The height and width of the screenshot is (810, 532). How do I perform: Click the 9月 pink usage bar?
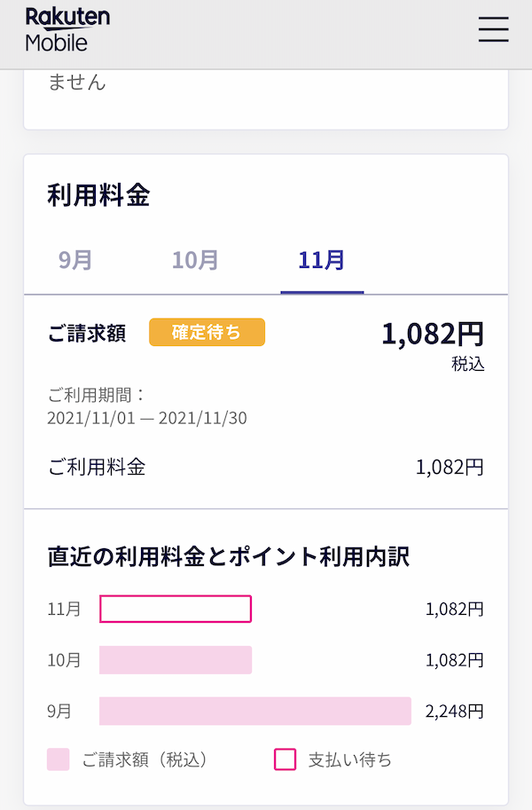pos(255,712)
